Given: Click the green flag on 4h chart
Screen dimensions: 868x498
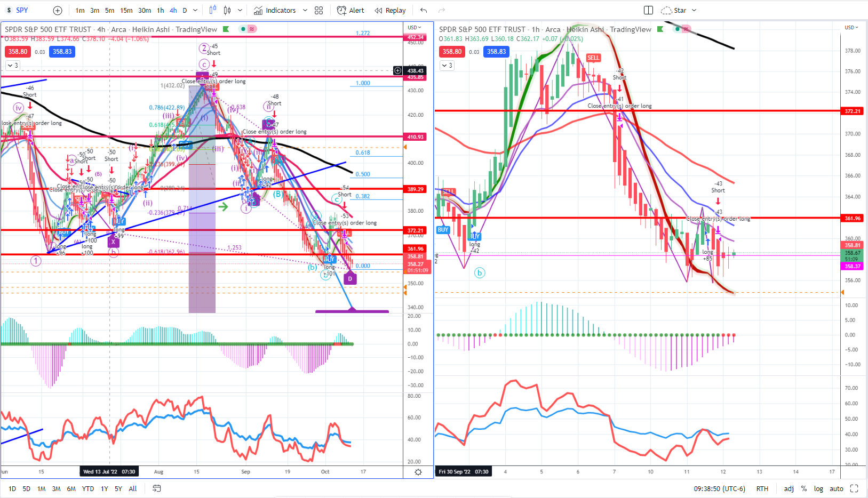Looking at the screenshot, I should 226,29.
